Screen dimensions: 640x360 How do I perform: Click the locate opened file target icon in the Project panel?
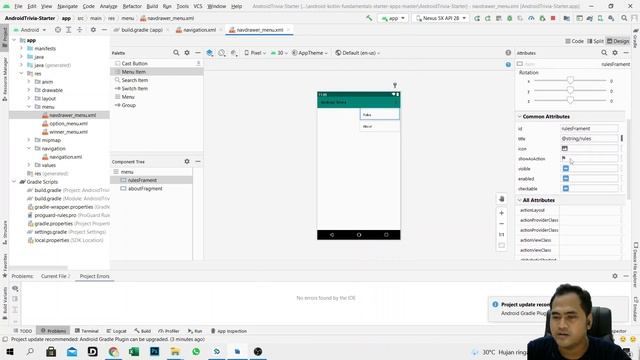coord(58,30)
